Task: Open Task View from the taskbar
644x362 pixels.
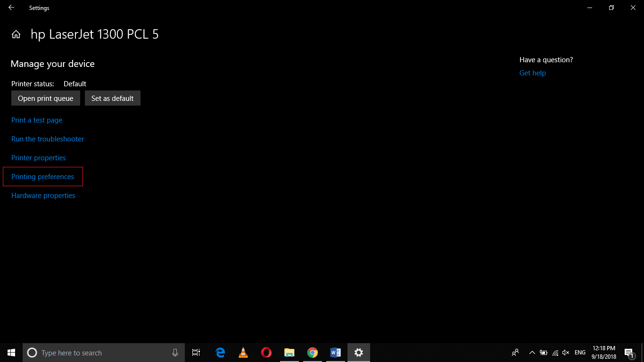Action: coord(196,352)
